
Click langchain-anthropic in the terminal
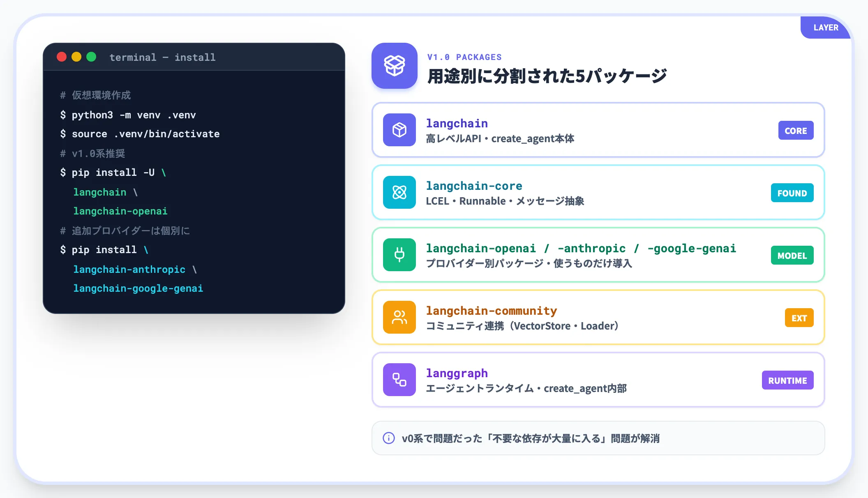(x=129, y=270)
